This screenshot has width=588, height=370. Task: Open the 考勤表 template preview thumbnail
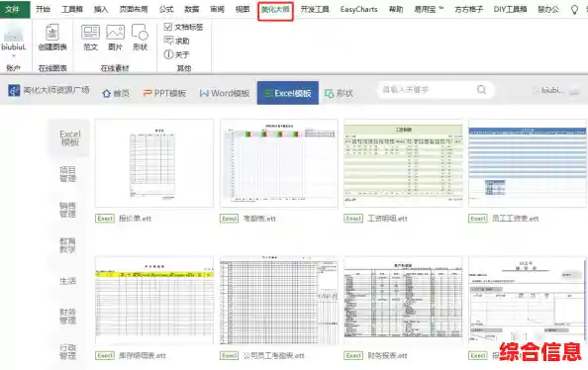pyautogui.click(x=279, y=163)
